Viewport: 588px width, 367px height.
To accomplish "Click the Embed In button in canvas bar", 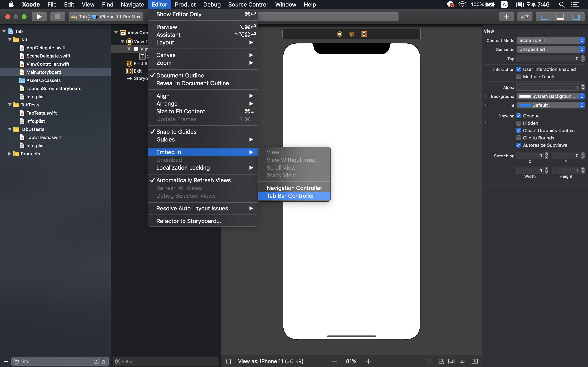I will [x=474, y=361].
